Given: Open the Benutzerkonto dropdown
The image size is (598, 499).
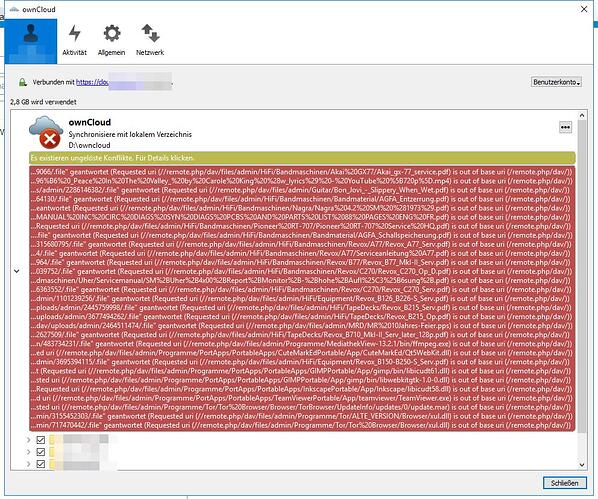Looking at the screenshot, I should [556, 82].
